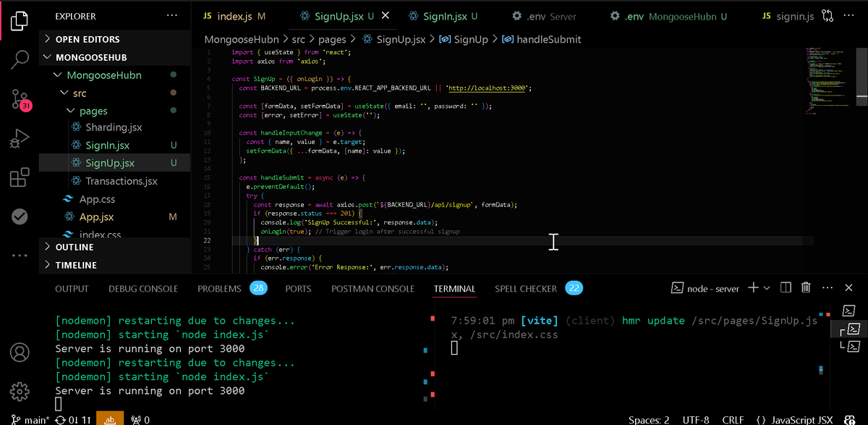Change file encoding UTF-8
Image resolution: width=868 pixels, height=425 pixels.
point(694,419)
